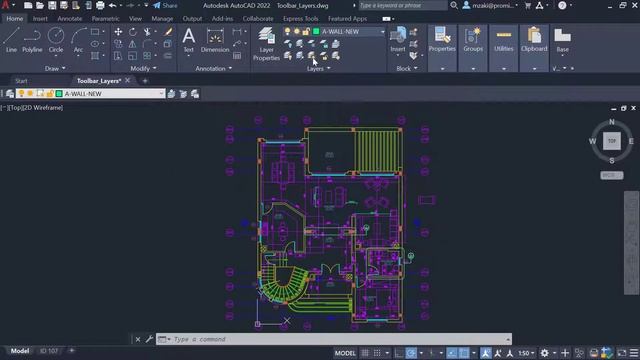640x360 pixels.
Task: Open Layers toolbar A-WALL-NEW dropdown
Action: click(x=91, y=94)
